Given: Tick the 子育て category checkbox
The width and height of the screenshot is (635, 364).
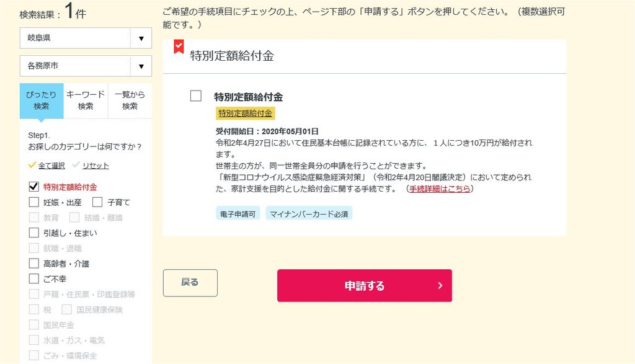Looking at the screenshot, I should [97, 202].
